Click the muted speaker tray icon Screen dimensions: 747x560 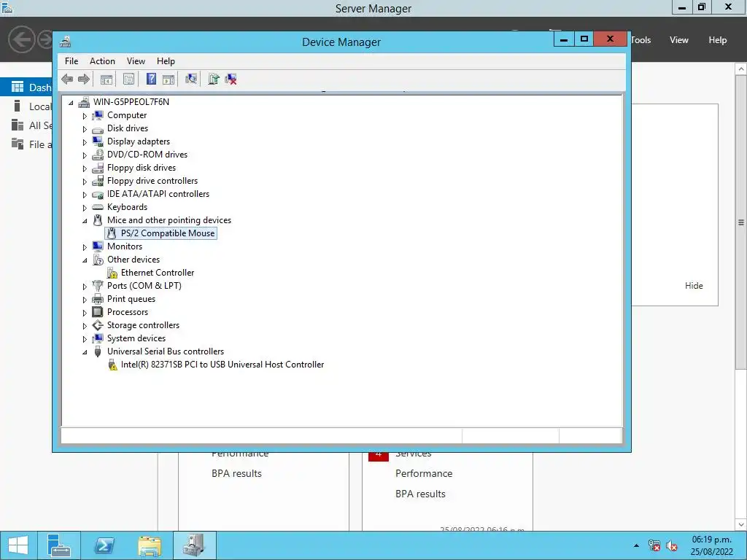672,545
